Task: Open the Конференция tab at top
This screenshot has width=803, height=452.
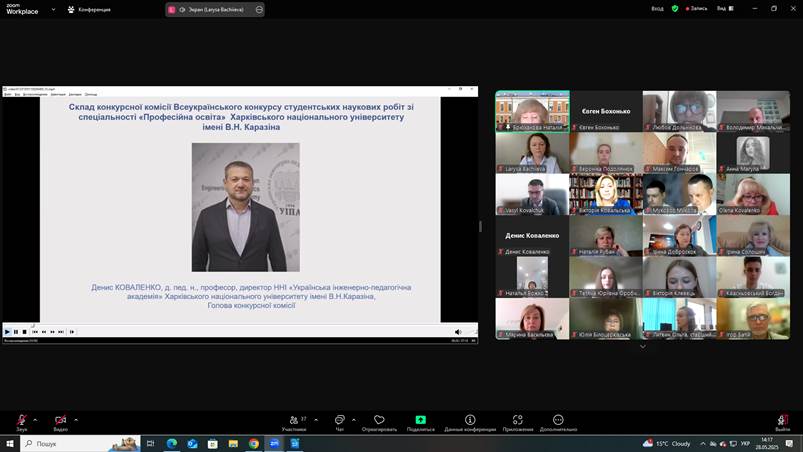Action: [88, 9]
